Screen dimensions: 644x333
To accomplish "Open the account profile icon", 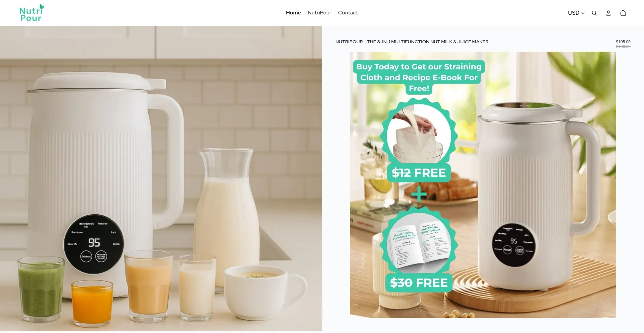I will click(608, 13).
